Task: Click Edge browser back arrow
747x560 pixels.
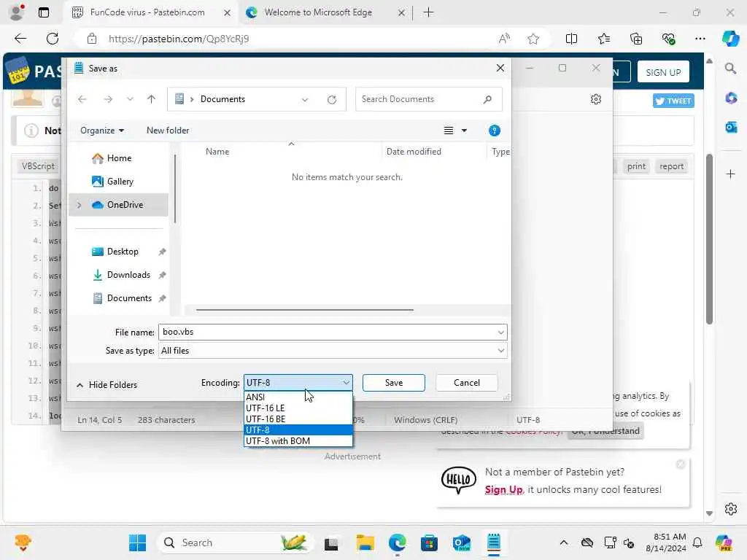Action: click(x=20, y=39)
